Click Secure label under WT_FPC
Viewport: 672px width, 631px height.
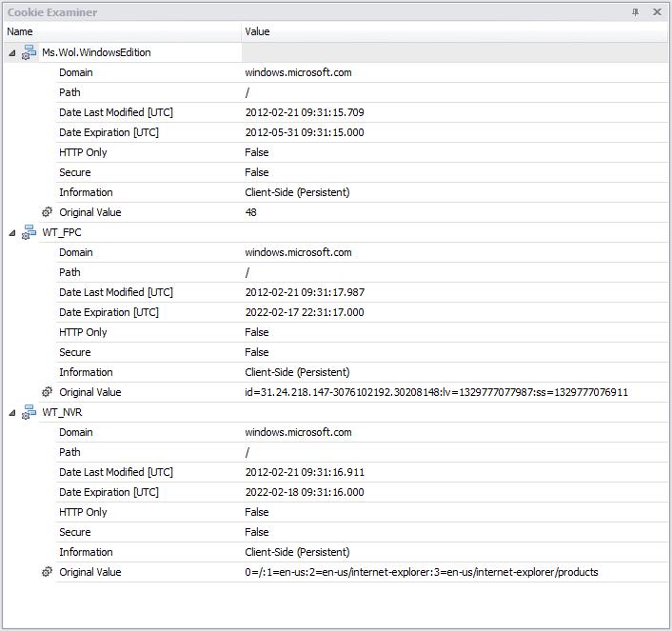point(75,352)
